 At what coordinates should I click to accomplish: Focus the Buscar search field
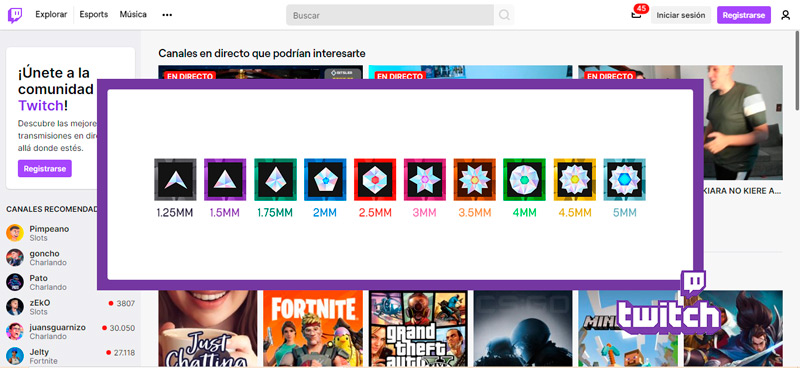(x=390, y=15)
